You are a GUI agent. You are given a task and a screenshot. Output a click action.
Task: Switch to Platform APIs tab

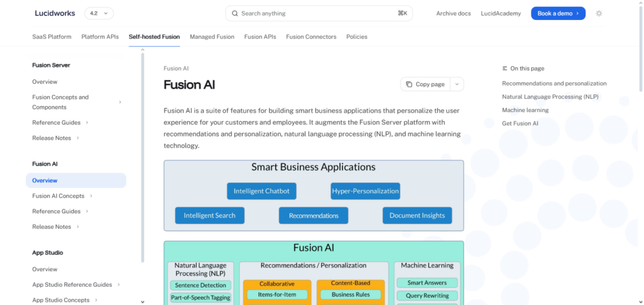point(100,37)
